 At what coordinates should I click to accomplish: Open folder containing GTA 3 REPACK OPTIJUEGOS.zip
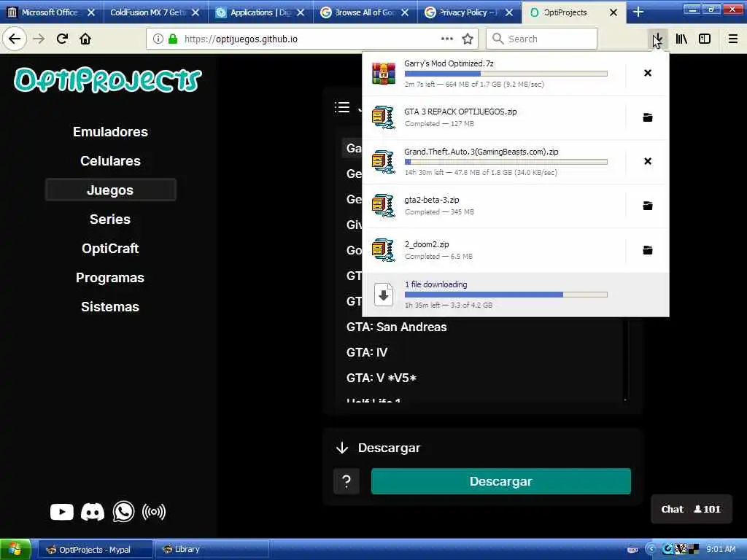648,117
